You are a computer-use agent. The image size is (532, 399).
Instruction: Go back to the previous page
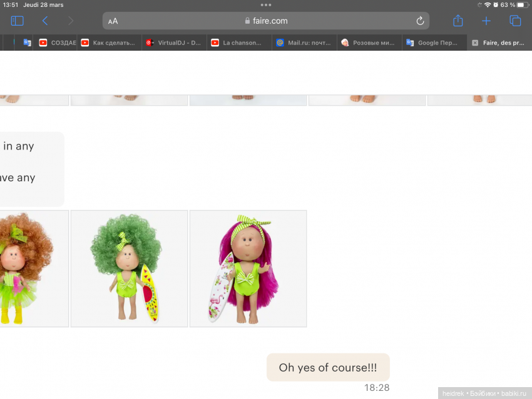tap(45, 21)
